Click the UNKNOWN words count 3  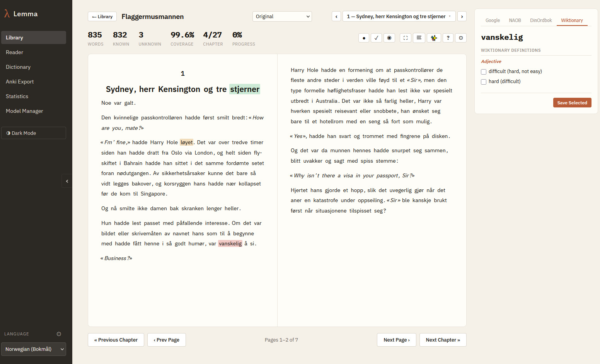pos(150,39)
